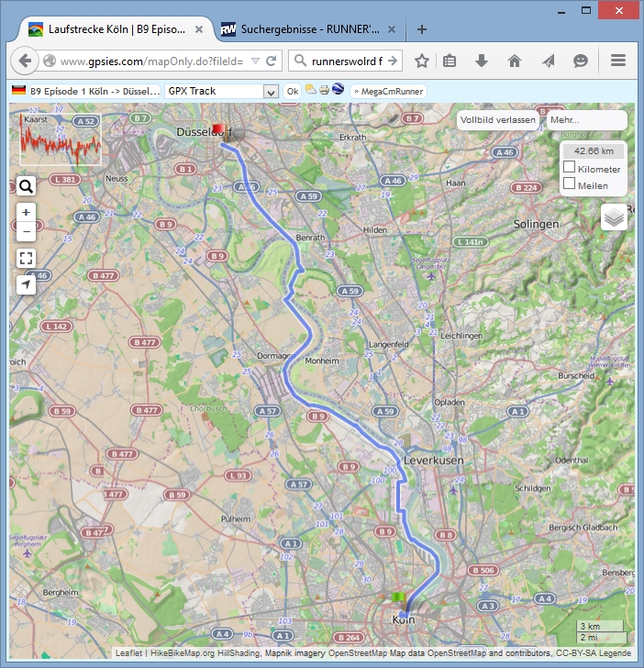This screenshot has height=668, width=644.
Task: Expand the GPX Track format dropdown
Action: tap(270, 91)
